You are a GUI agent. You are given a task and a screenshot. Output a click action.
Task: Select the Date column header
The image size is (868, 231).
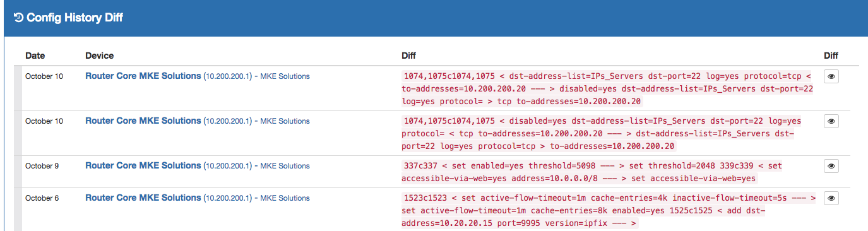[35, 56]
